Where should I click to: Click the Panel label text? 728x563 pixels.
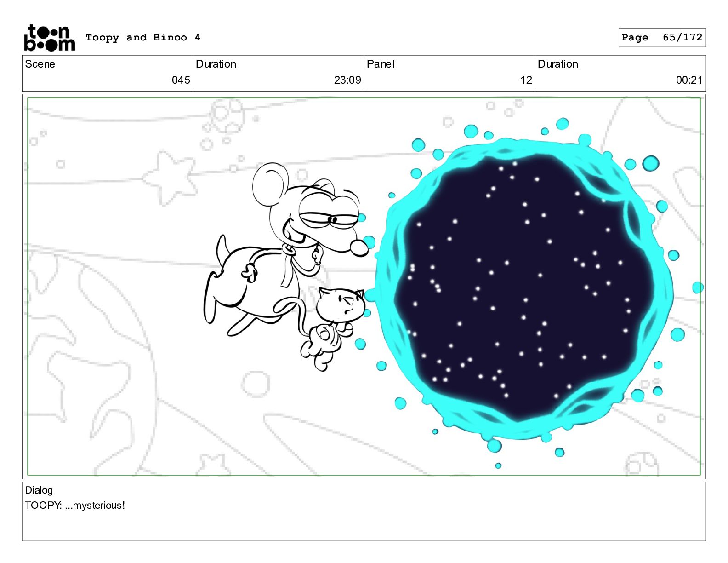[x=381, y=64]
